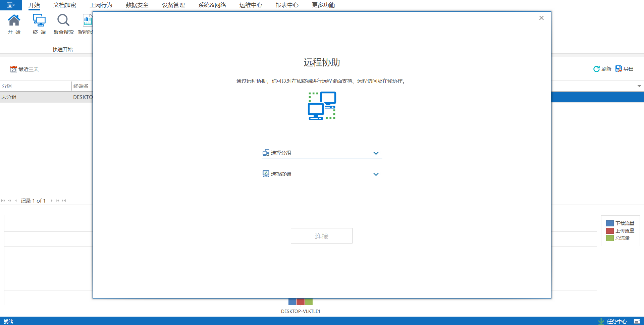The image size is (644, 325).
Task: Open the task center (任务中心) icon
Action: coord(601,321)
